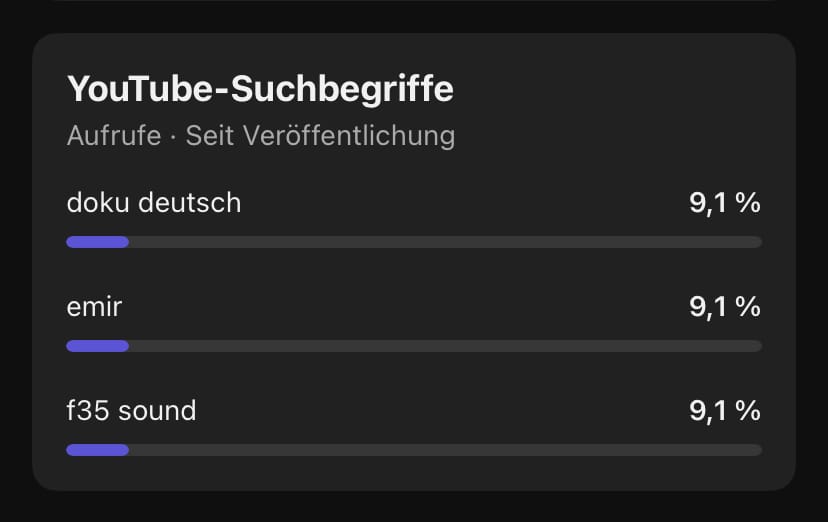Click the 9,1 % value for f35 sound

[724, 411]
